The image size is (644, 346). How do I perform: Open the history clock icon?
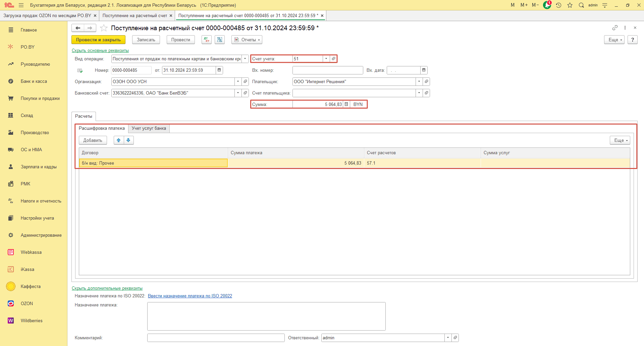[x=558, y=5]
